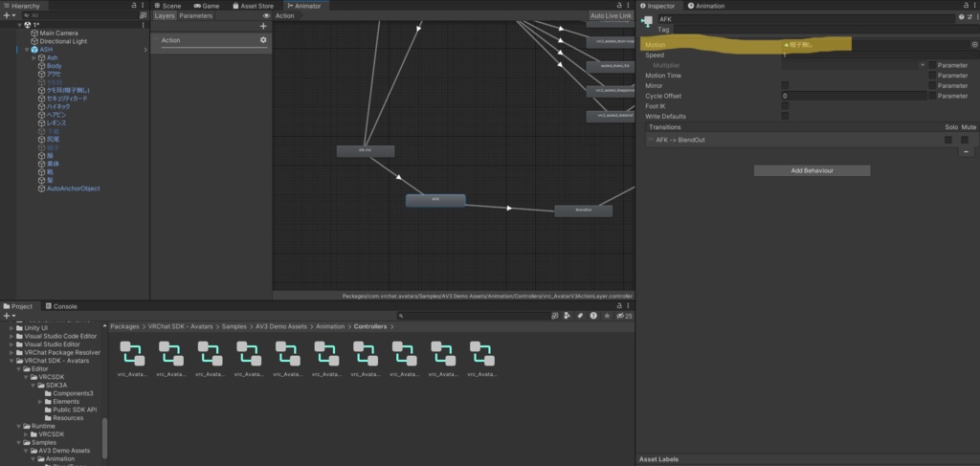Toggle the Auto Live Link button

point(611,15)
